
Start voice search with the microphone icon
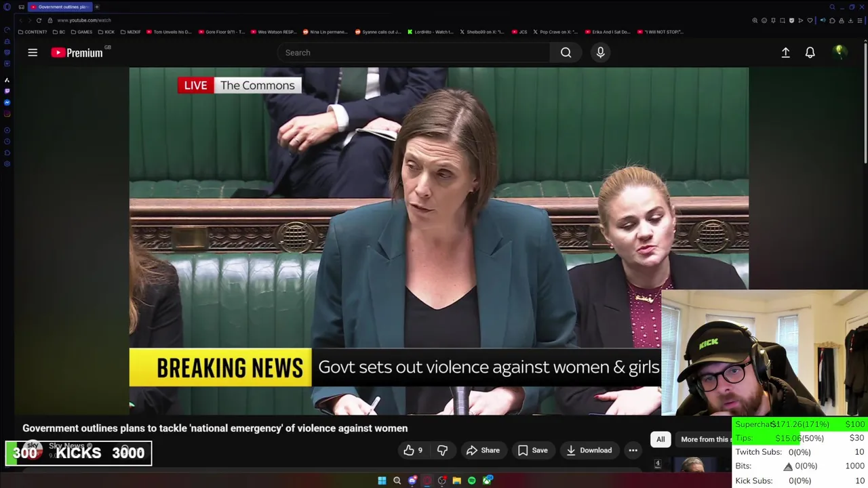pos(600,52)
